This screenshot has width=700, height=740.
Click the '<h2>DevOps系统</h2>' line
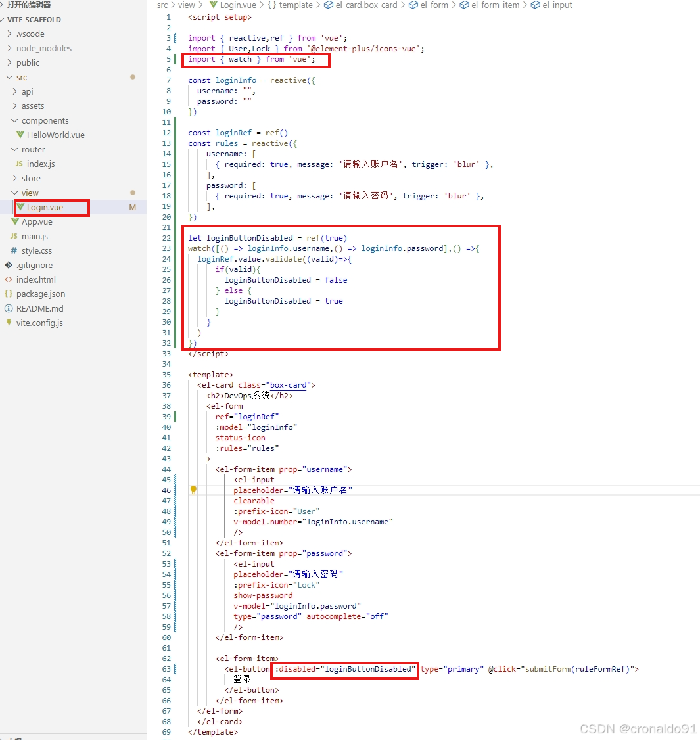coord(249,396)
